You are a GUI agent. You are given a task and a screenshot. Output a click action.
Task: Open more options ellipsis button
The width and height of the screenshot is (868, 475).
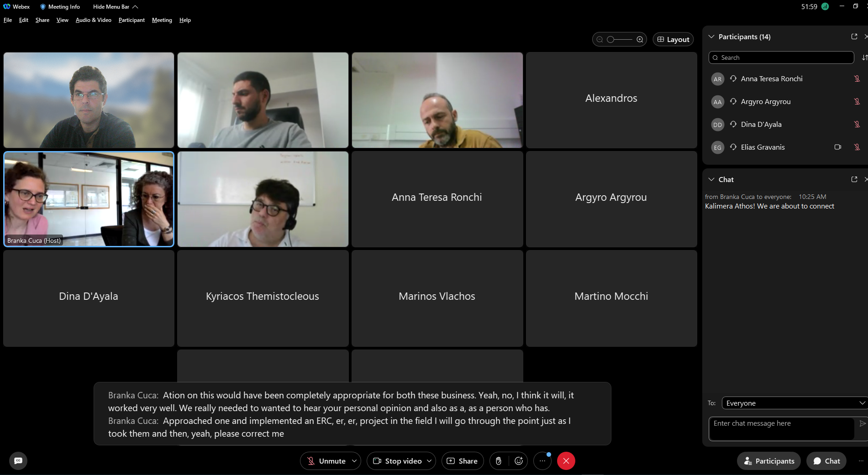(542, 461)
